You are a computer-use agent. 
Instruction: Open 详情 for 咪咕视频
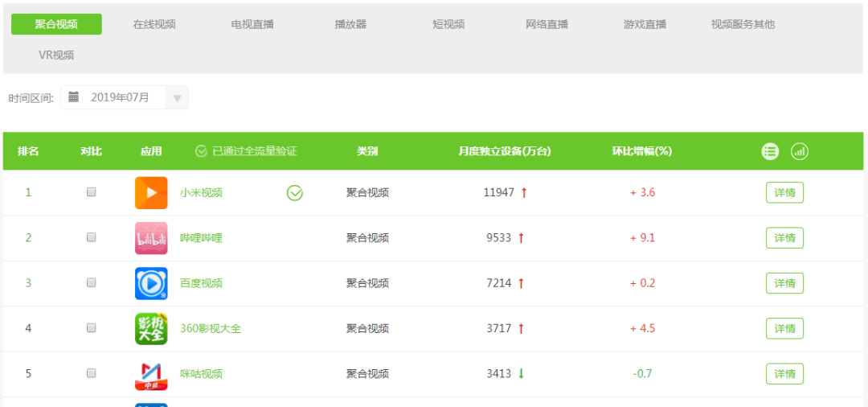point(784,374)
